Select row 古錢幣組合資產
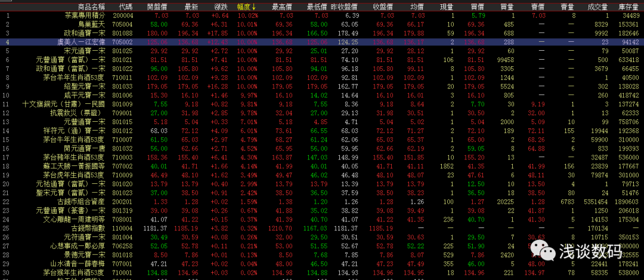The width and height of the screenshot is (644, 280). [x=322, y=201]
